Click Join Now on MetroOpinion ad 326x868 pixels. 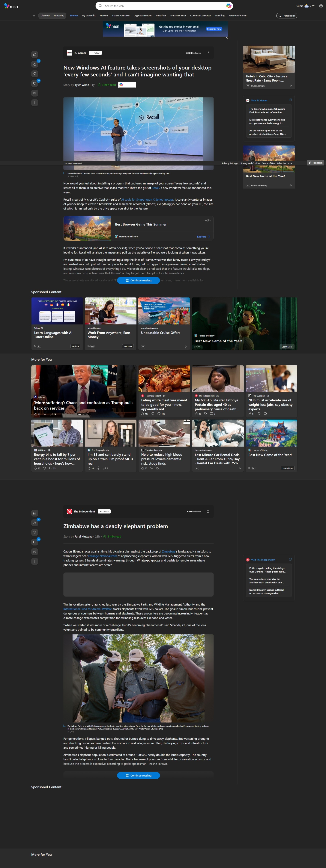click(128, 346)
